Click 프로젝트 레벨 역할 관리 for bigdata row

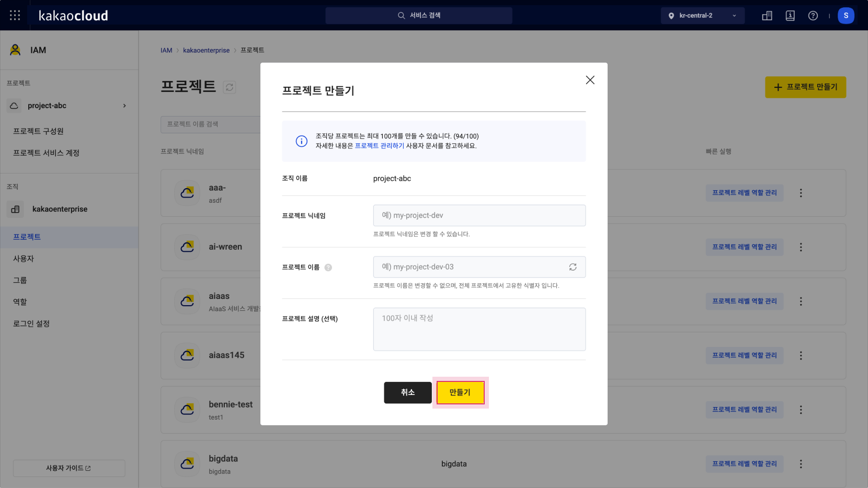[x=745, y=464]
